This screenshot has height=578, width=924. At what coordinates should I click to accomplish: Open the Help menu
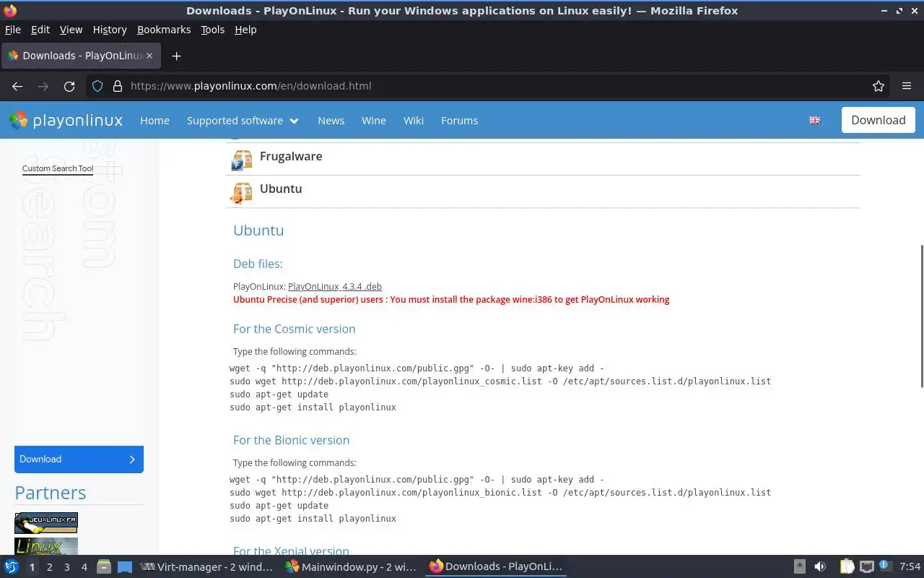tap(245, 30)
